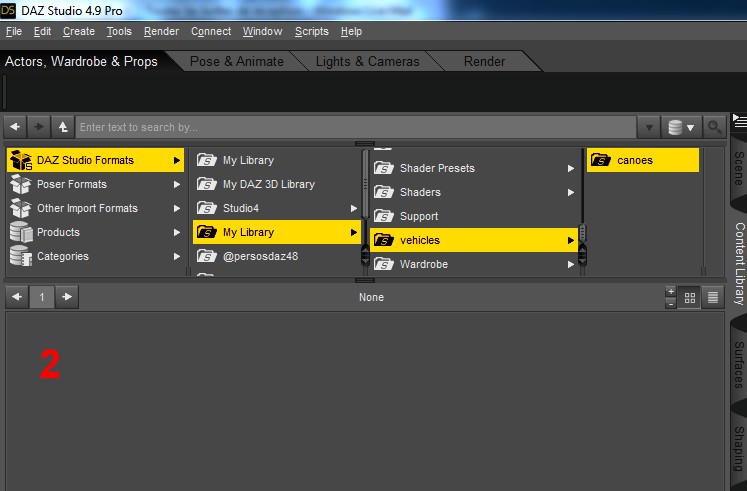Open the Scripts menu
The height and width of the screenshot is (491, 747).
(x=312, y=31)
